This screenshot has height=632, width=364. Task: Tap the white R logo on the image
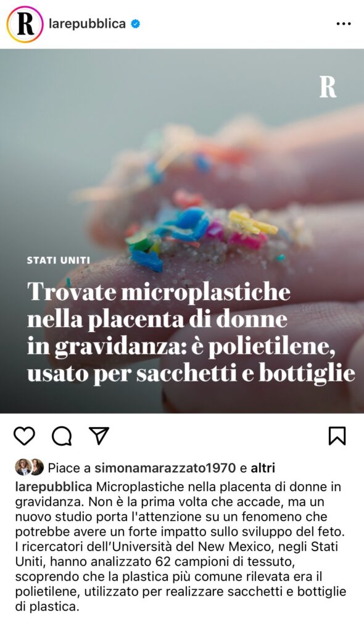(328, 86)
